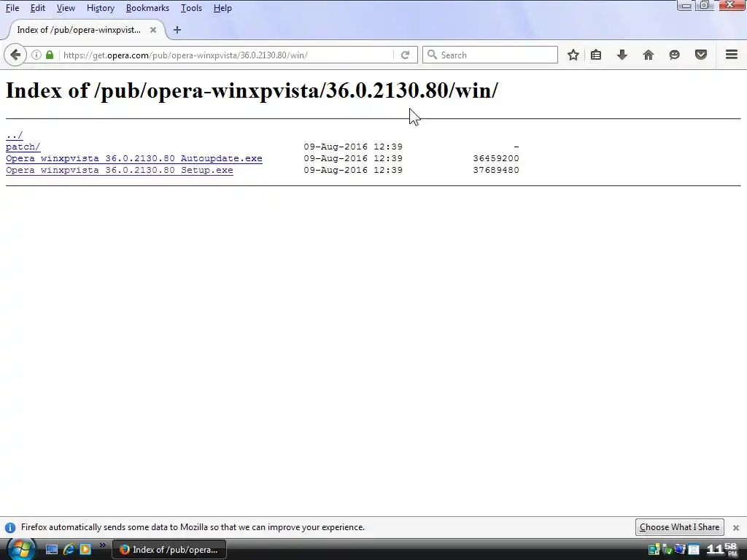Save page to Pocket
The height and width of the screenshot is (560, 747).
point(701,55)
